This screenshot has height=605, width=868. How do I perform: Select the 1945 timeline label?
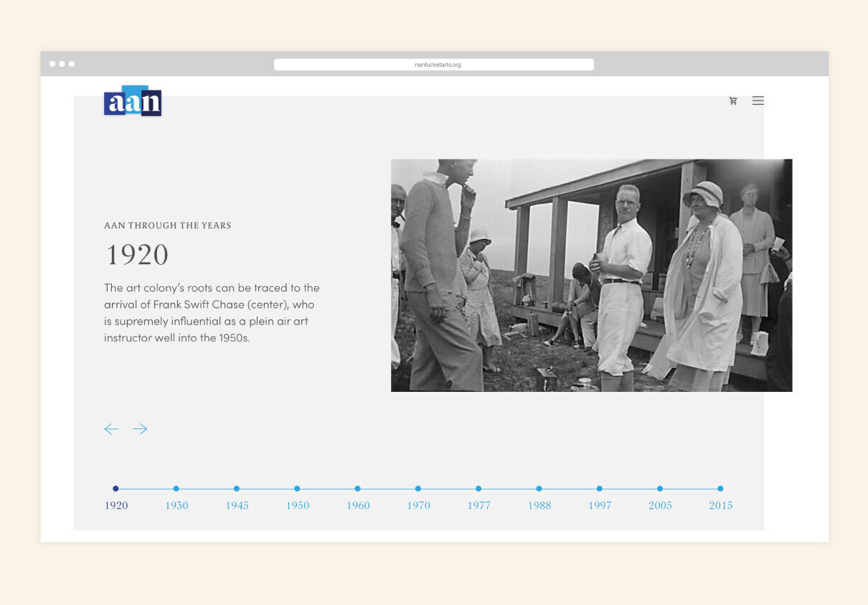(237, 505)
